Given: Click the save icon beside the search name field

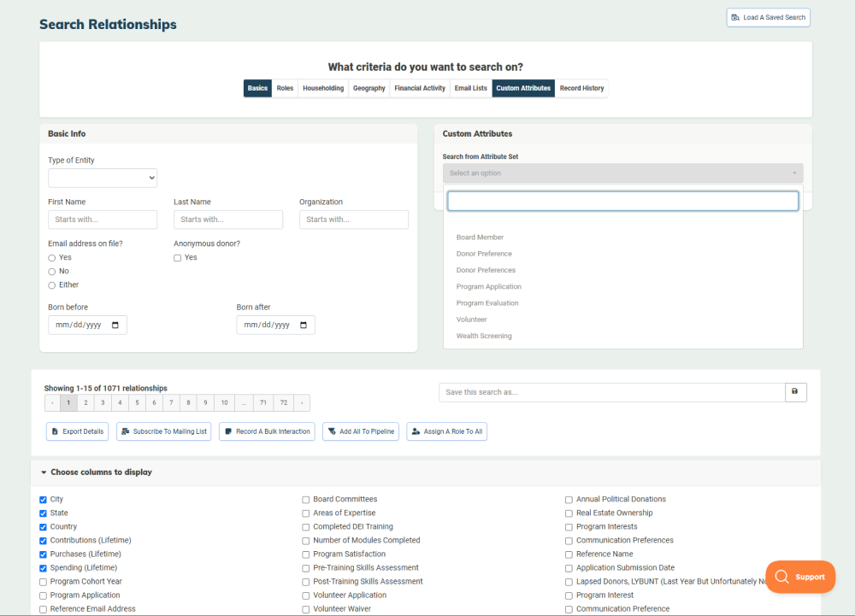Looking at the screenshot, I should [x=795, y=391].
